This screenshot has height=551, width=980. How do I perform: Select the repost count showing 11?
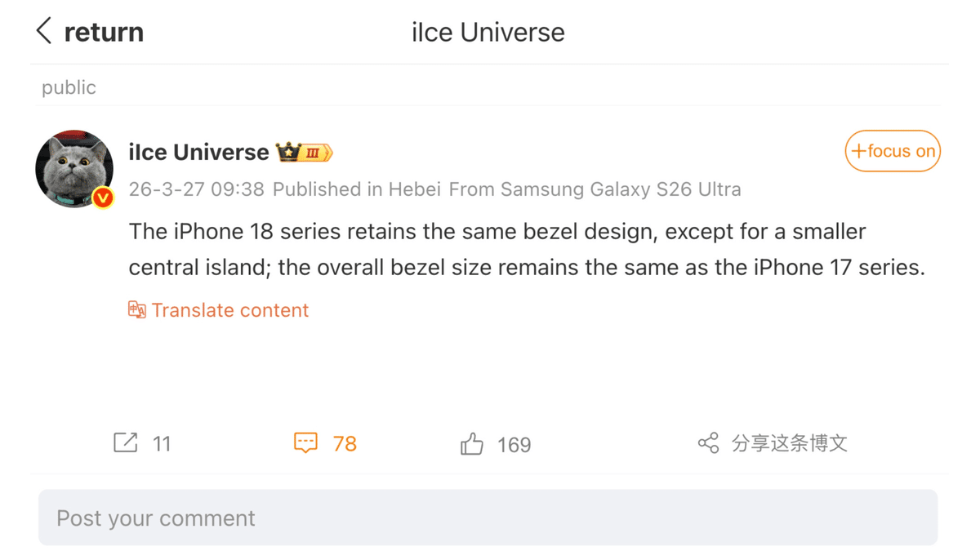(163, 443)
